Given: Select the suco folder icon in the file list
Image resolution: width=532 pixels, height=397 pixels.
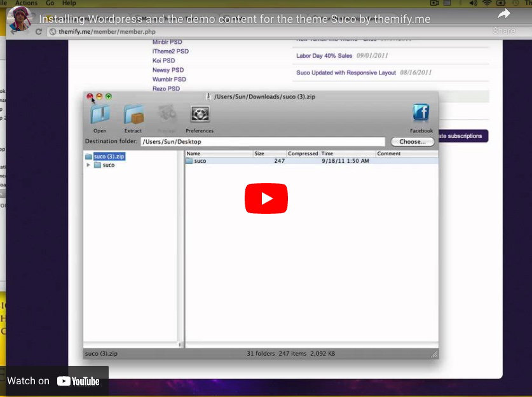Looking at the screenshot, I should coord(190,162).
